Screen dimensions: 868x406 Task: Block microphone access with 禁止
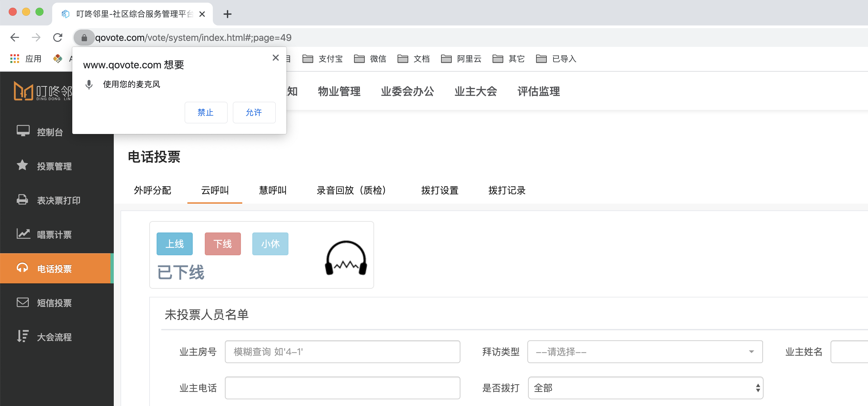205,113
